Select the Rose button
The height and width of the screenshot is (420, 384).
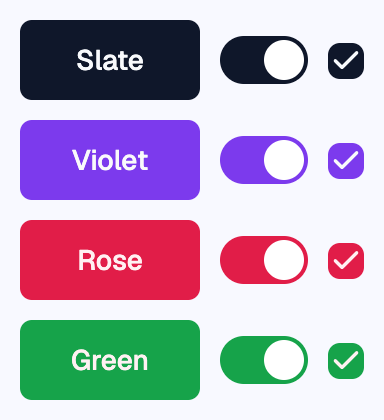tap(110, 260)
